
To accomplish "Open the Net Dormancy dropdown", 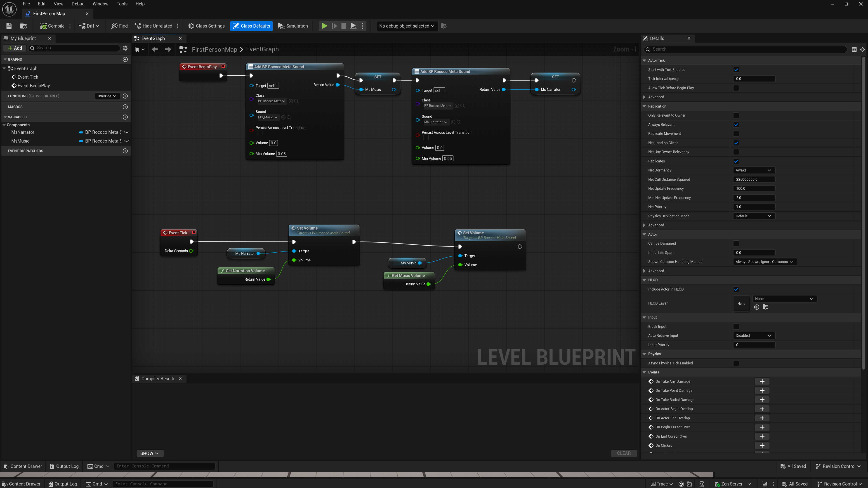I will (754, 170).
